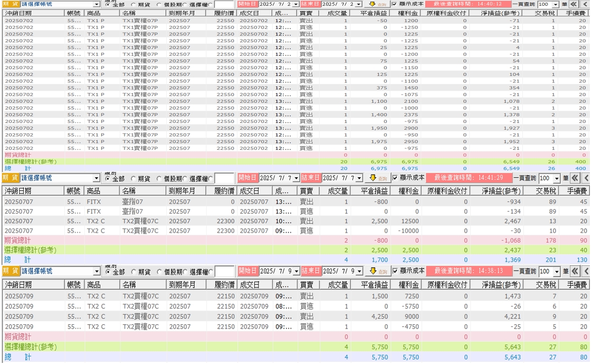
Task: Click the query arrow button in the 7/7 panel
Action: tap(378, 178)
